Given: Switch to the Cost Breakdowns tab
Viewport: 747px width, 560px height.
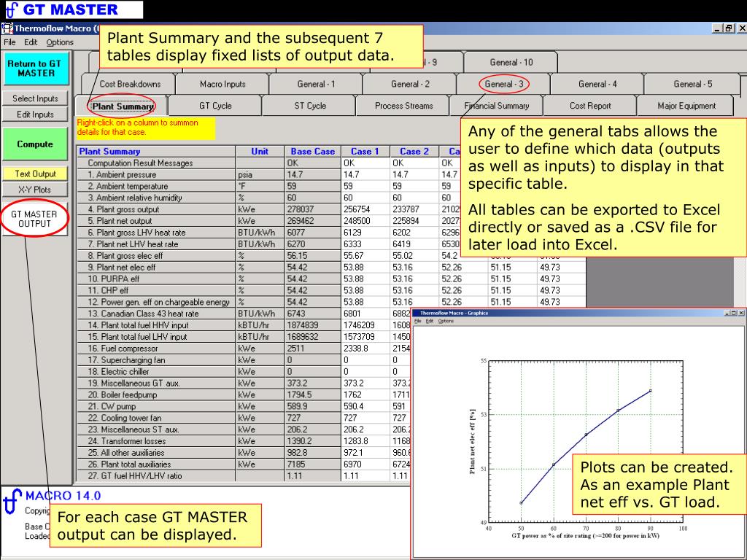Looking at the screenshot, I should click(x=130, y=84).
